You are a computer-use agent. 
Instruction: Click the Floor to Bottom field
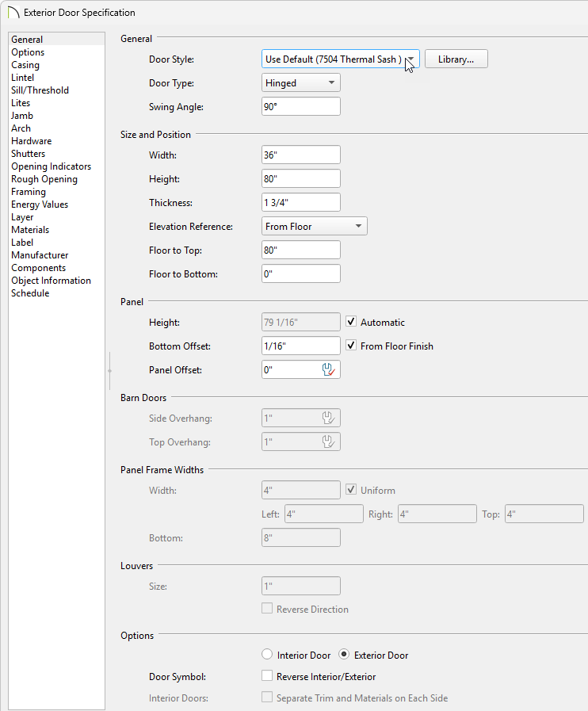(301, 273)
